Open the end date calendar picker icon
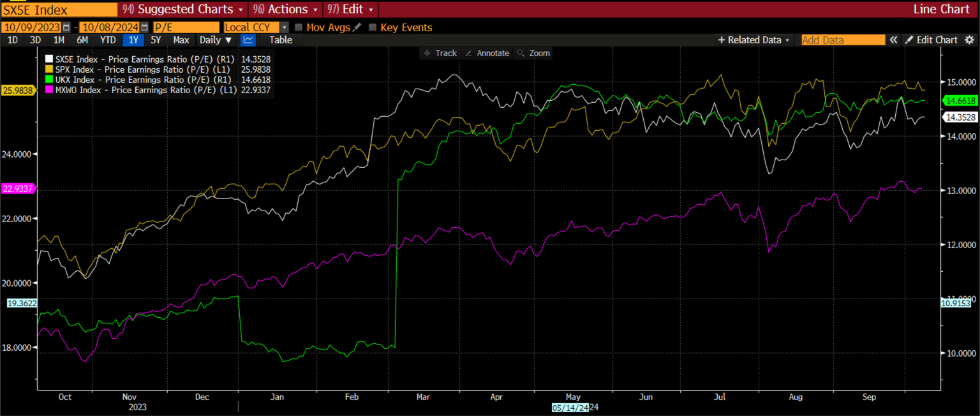Image resolution: width=980 pixels, height=416 pixels. (x=145, y=27)
